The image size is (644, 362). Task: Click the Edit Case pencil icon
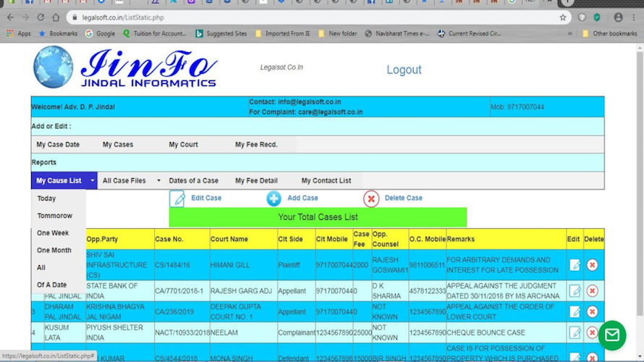click(177, 199)
